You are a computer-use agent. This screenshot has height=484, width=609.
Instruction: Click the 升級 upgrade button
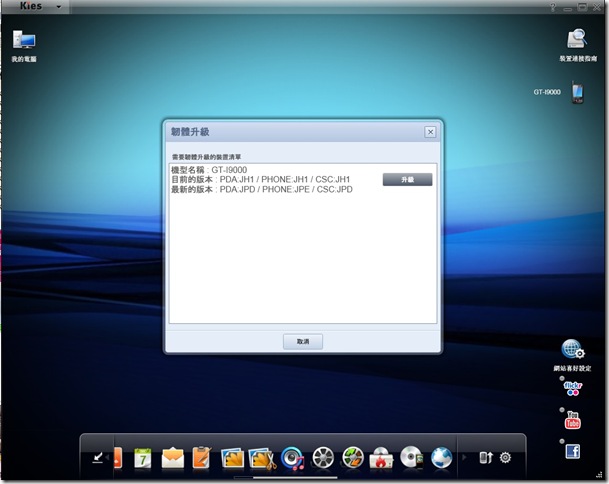coord(407,179)
